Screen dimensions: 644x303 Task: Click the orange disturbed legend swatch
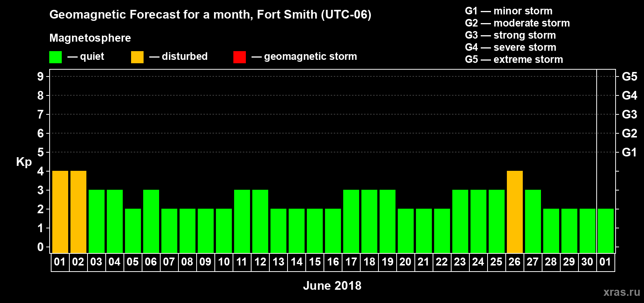point(137,57)
